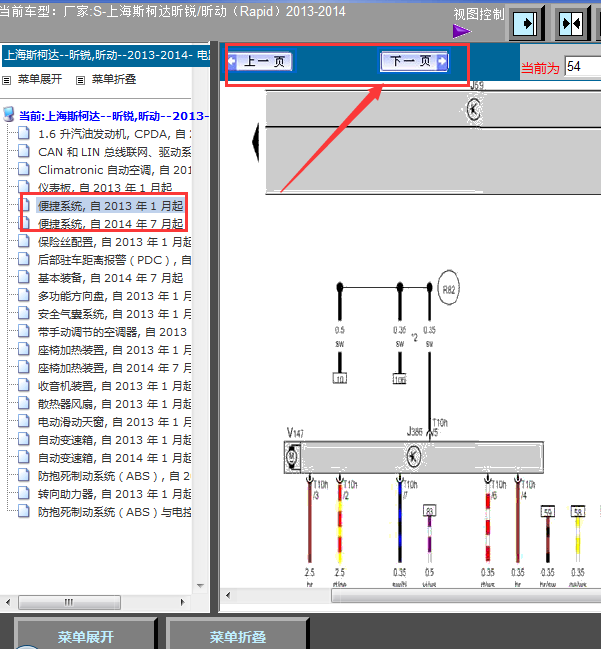Open CAN 和 LIN 总线联网 tree item

click(x=115, y=152)
